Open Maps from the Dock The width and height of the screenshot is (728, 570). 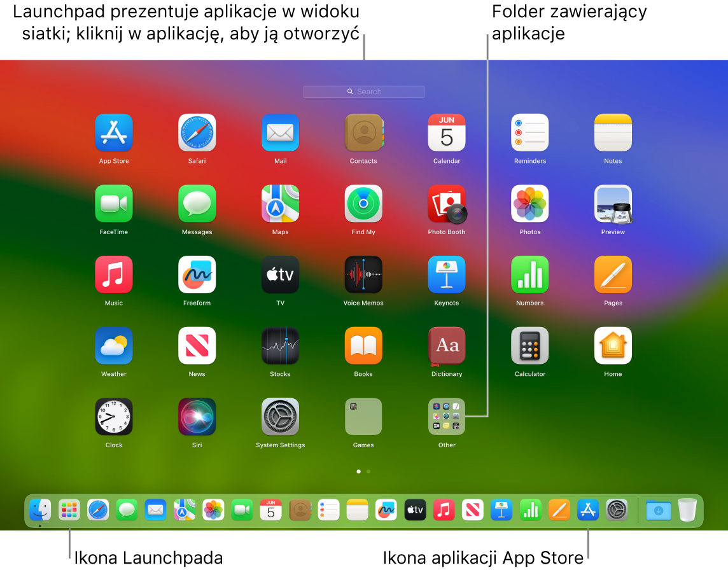[185, 510]
